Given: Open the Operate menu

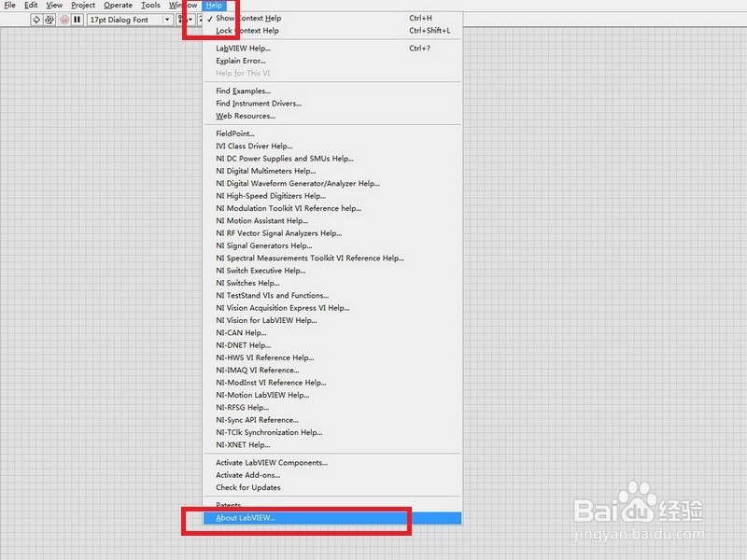Looking at the screenshot, I should 119,6.
